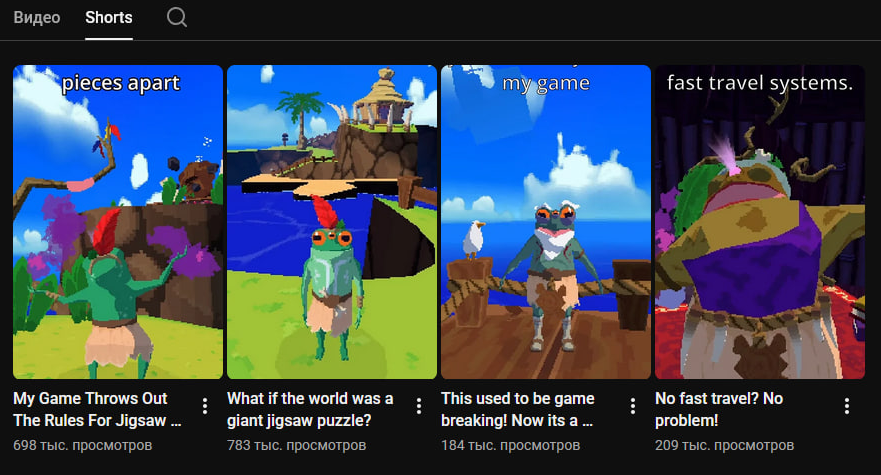Screen dimensions: 881x475
Task: Click the 209 тыс. просмотров view count
Action: tap(725, 445)
